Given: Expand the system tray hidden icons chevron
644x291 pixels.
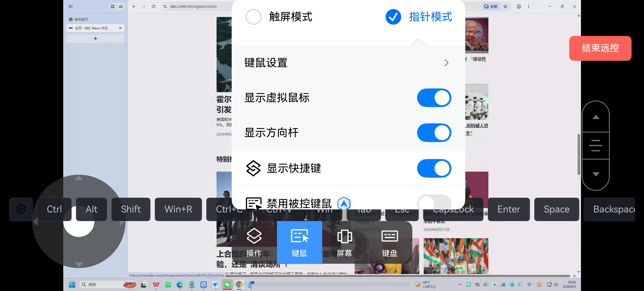Looking at the screenshot, I should coord(460,285).
